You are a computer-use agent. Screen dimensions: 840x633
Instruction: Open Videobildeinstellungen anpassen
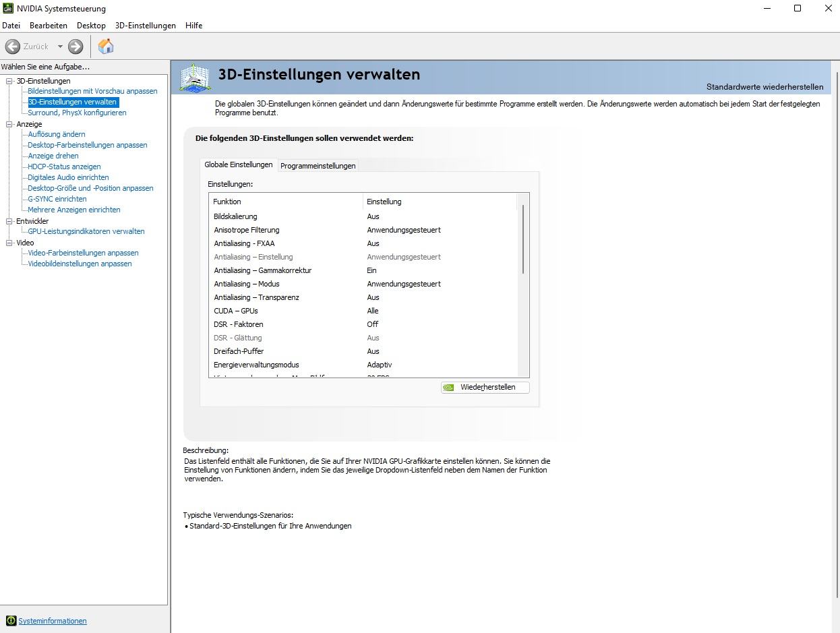(x=80, y=264)
